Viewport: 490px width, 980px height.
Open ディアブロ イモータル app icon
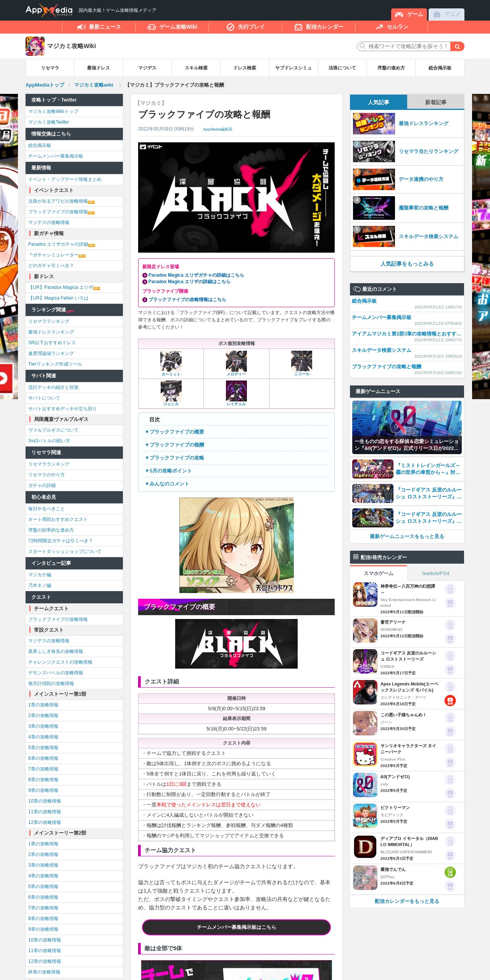pyautogui.click(x=365, y=847)
